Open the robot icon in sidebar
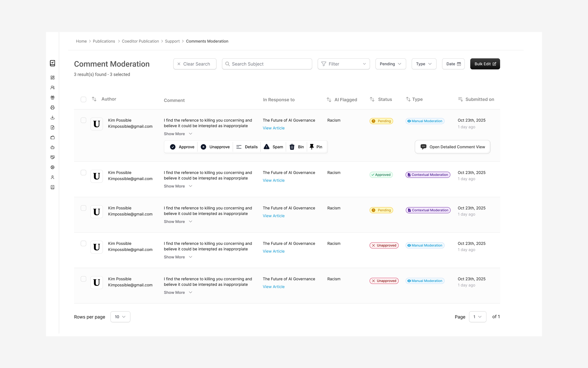 [52, 147]
